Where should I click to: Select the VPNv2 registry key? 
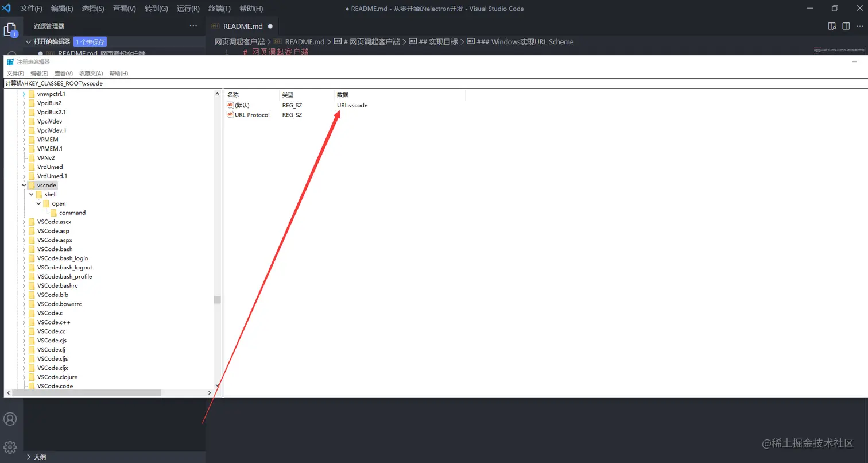click(x=46, y=158)
